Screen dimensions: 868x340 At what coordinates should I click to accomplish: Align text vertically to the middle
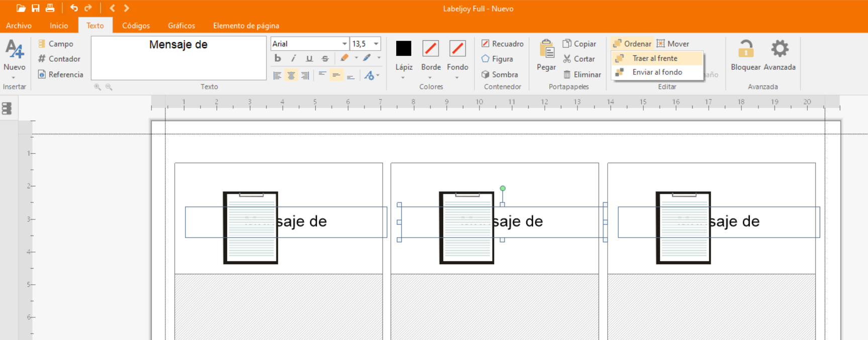336,75
